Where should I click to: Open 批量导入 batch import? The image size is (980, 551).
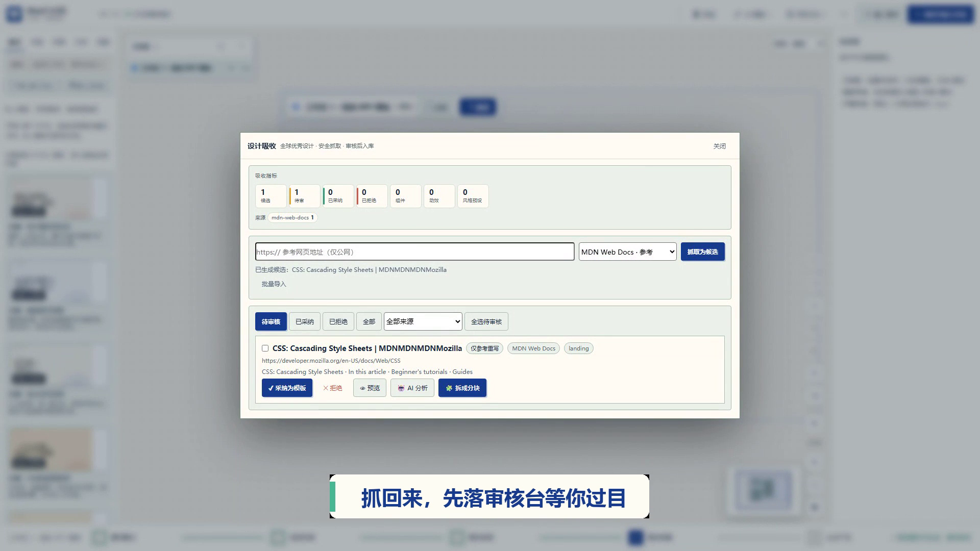coord(274,284)
